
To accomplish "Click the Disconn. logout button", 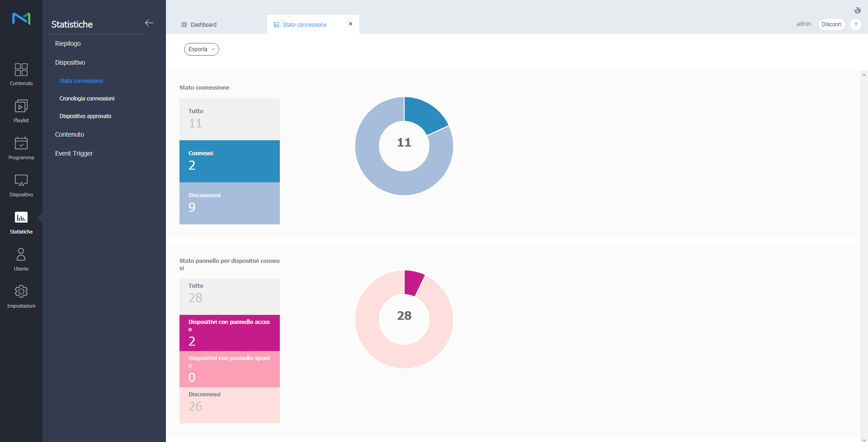I will click(x=831, y=24).
